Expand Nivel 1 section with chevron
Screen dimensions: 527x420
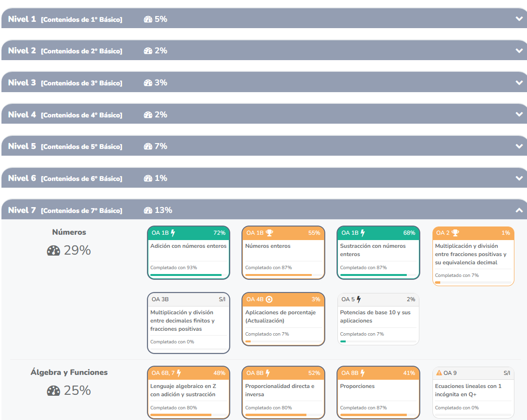click(519, 19)
